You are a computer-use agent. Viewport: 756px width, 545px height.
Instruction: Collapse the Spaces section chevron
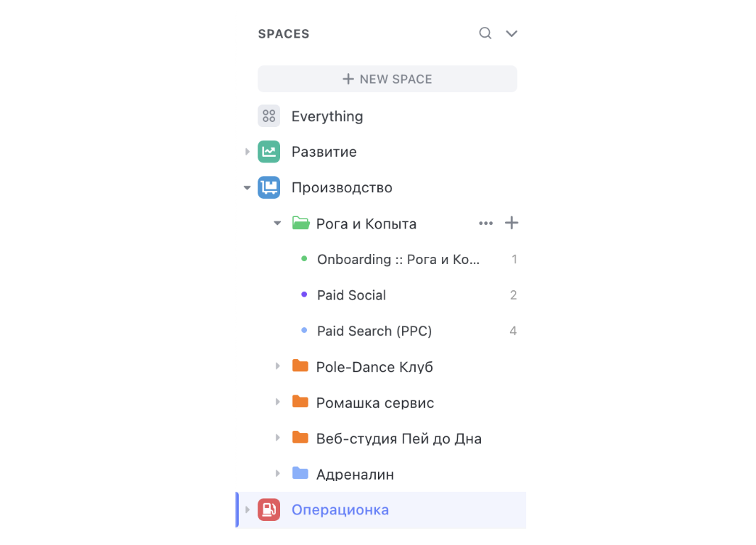coord(511,34)
